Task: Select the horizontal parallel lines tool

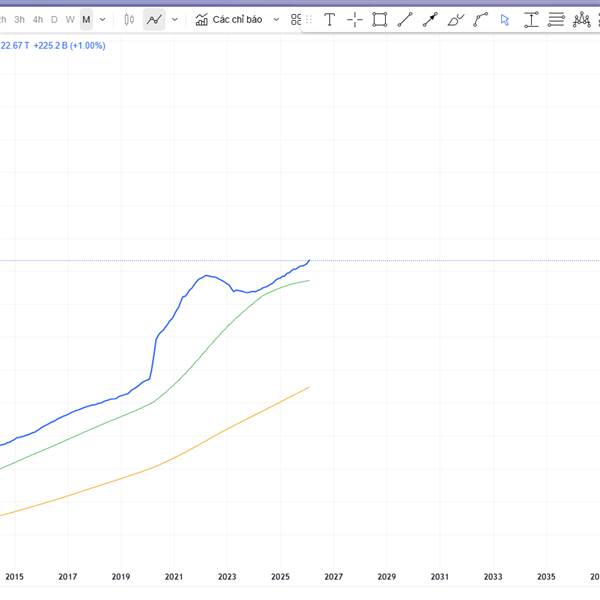Action: pyautogui.click(x=557, y=19)
